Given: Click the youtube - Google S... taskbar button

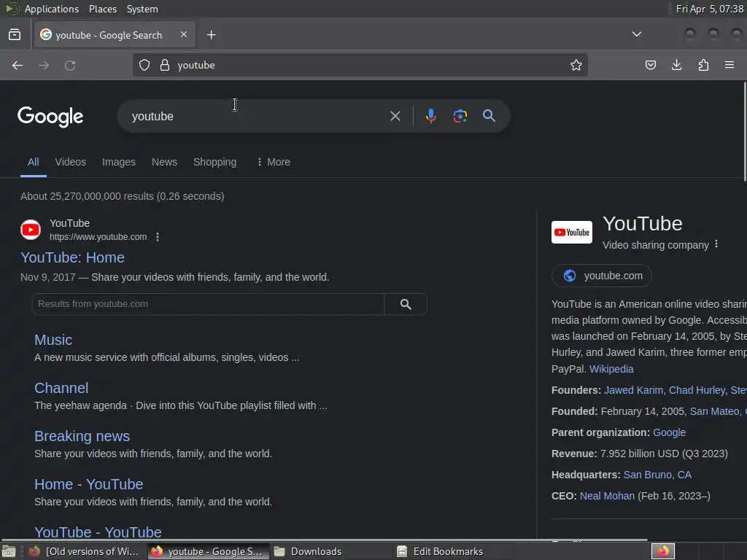Looking at the screenshot, I should click(208, 551).
